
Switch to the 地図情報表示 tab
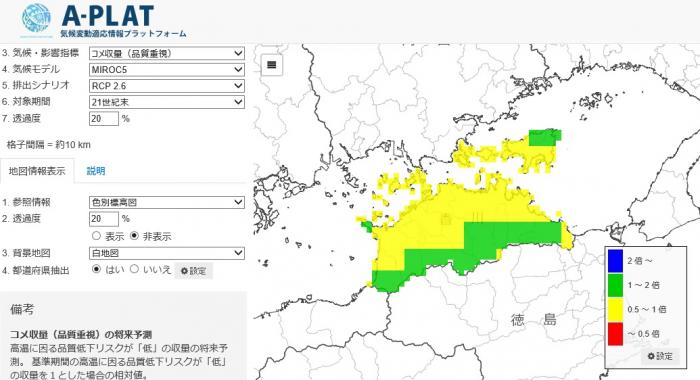(37, 171)
